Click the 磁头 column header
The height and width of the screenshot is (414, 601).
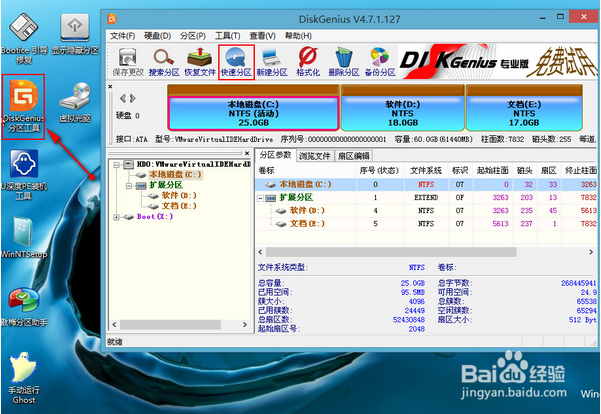(525, 171)
